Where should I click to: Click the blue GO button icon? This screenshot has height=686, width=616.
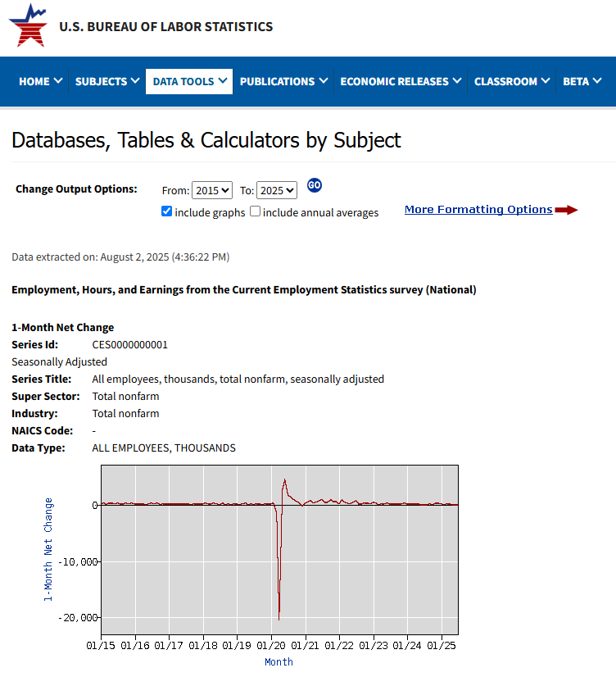pyautogui.click(x=315, y=185)
